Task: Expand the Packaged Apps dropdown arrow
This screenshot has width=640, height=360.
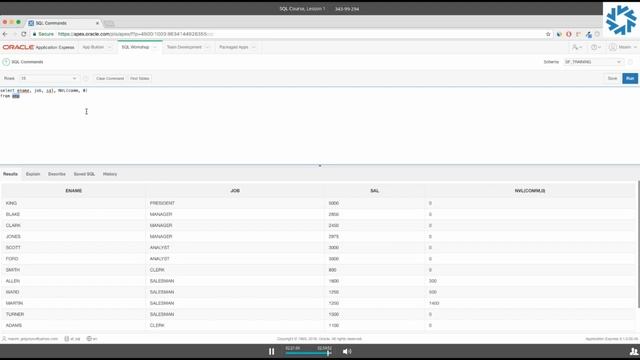Action: tap(253, 47)
